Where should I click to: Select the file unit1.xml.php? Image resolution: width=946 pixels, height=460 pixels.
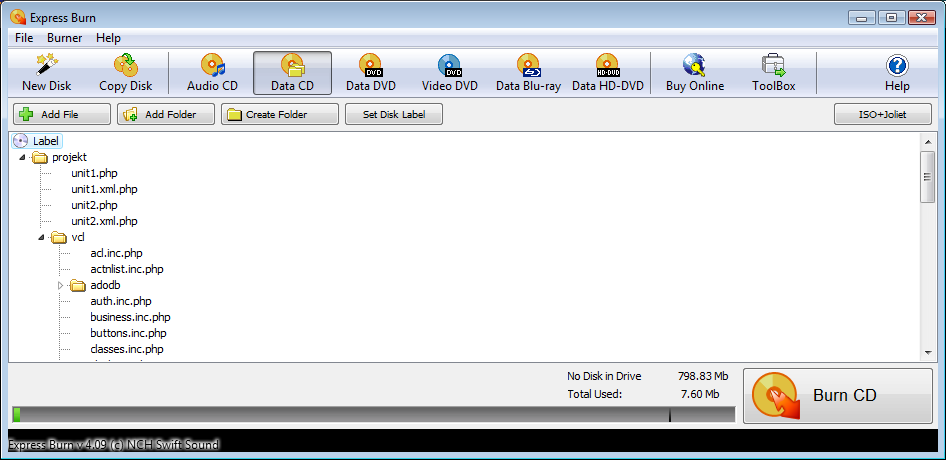(x=104, y=190)
